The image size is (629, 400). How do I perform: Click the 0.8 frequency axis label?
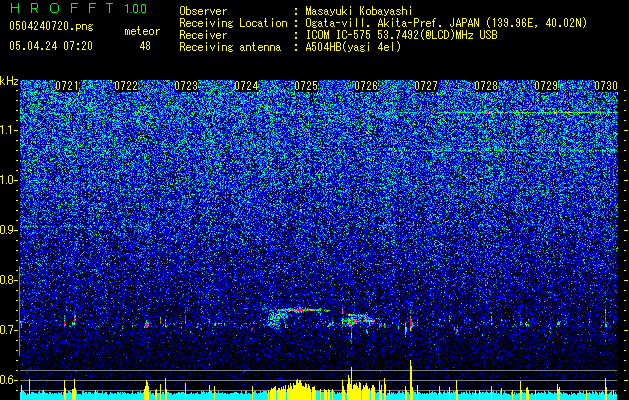(x=8, y=280)
